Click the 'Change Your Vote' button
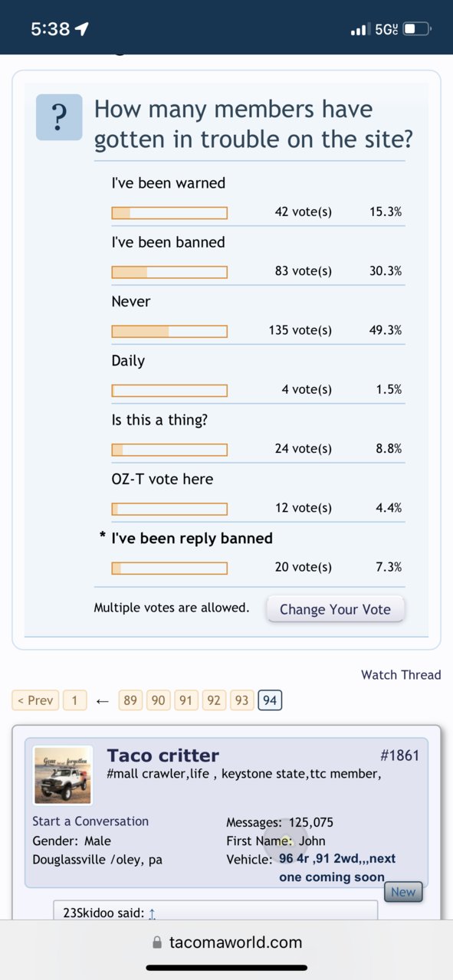453x980 pixels. click(x=335, y=609)
